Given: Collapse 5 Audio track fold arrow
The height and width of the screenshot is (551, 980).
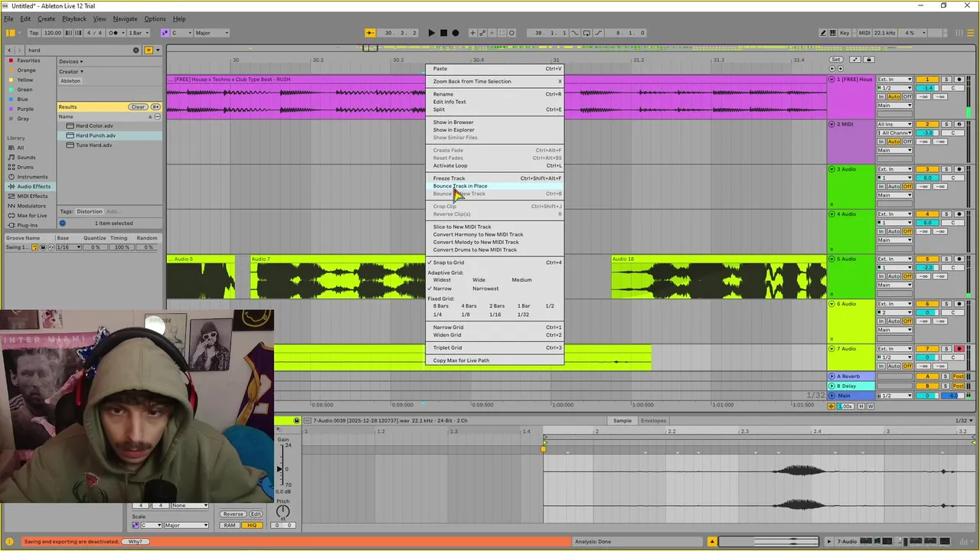Looking at the screenshot, I should 832,259.
